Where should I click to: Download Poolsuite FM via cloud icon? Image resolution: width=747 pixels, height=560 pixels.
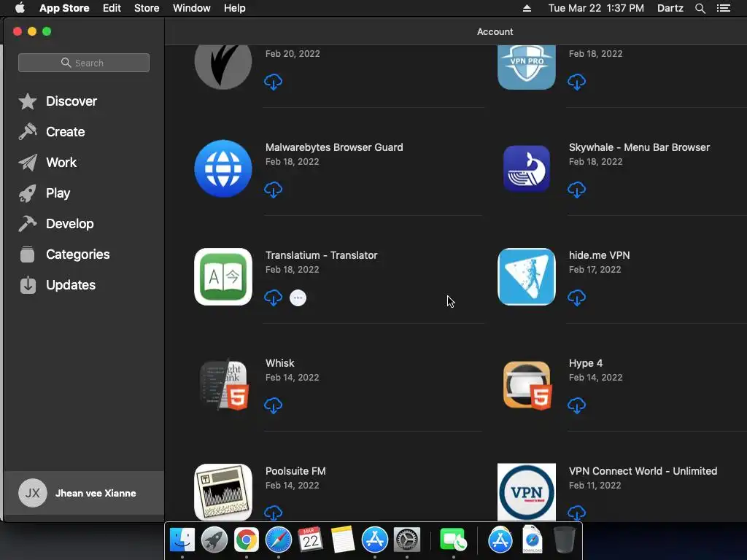pyautogui.click(x=273, y=513)
